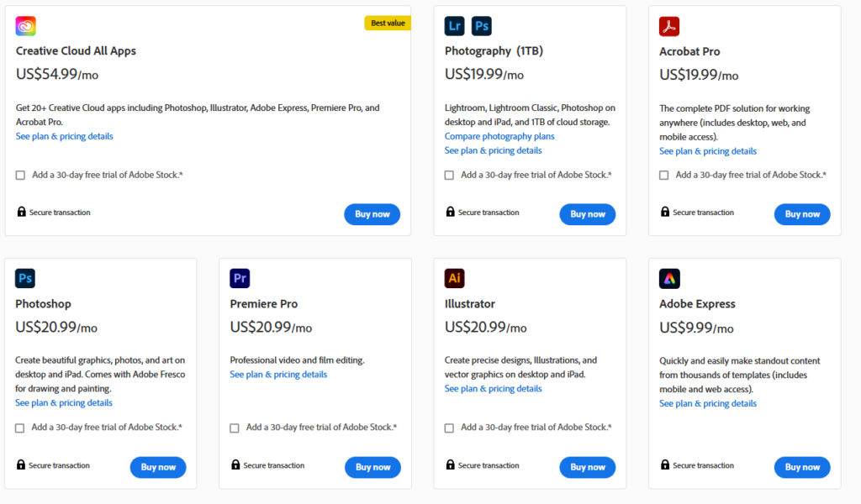Buy now the Illustrator plan
The width and height of the screenshot is (861, 504).
point(588,467)
